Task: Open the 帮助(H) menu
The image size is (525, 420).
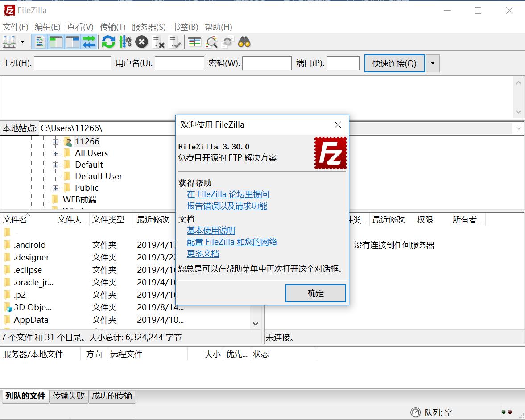Action: click(x=218, y=27)
